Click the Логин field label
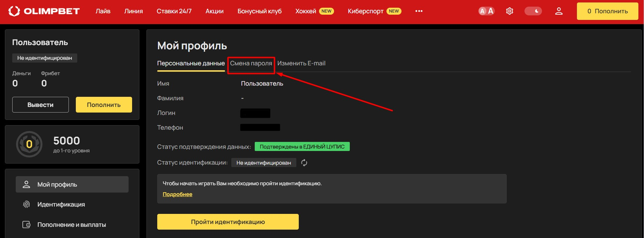644x238 pixels. [x=166, y=113]
